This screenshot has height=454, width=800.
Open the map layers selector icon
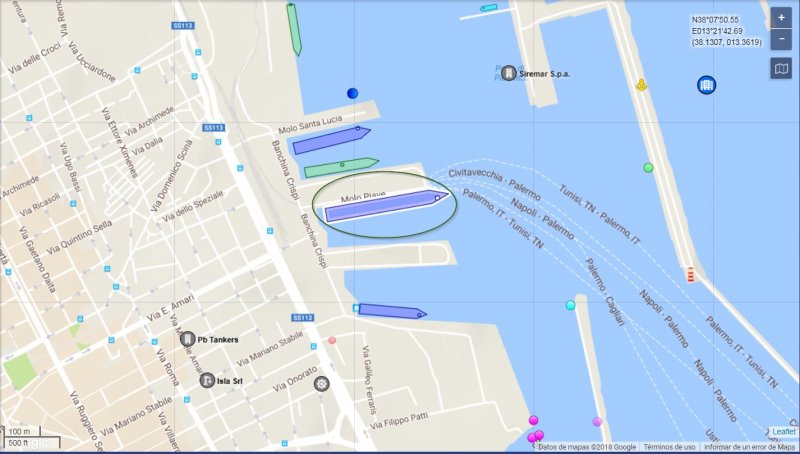781,68
